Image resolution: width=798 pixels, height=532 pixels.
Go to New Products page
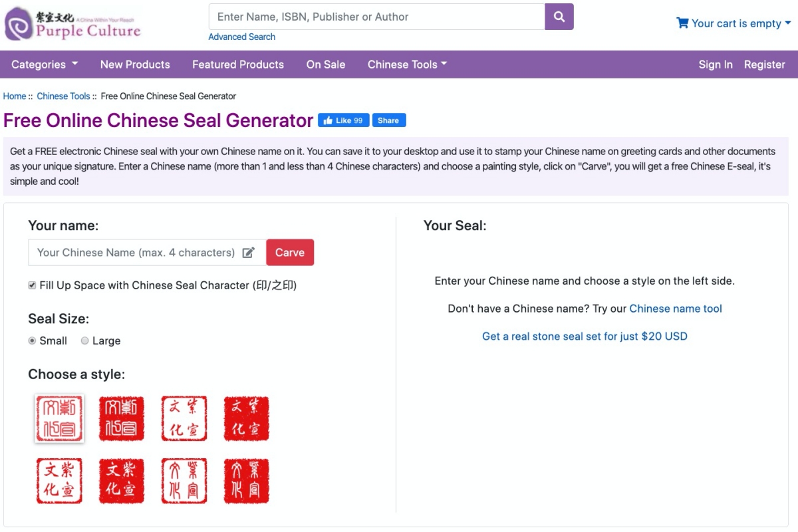[135, 65]
